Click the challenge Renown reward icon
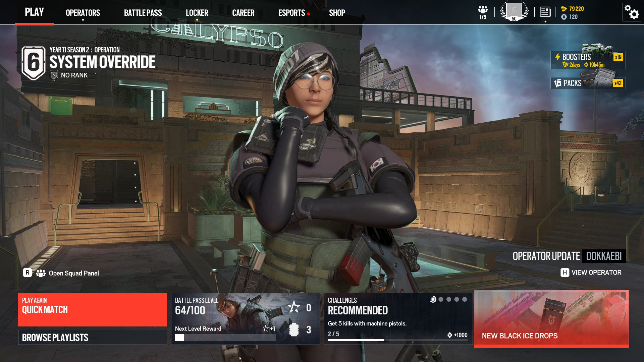 [450, 335]
